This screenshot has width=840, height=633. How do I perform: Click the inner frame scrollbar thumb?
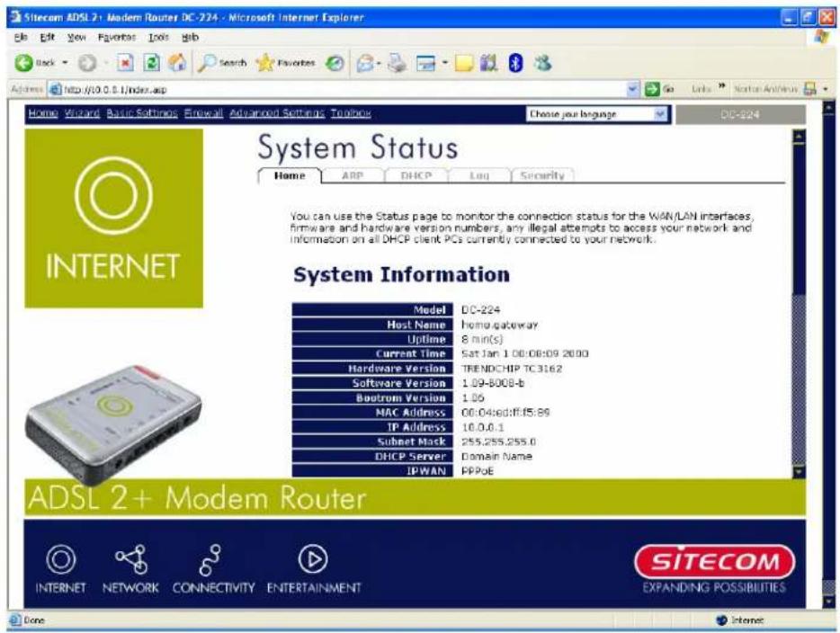click(x=799, y=379)
